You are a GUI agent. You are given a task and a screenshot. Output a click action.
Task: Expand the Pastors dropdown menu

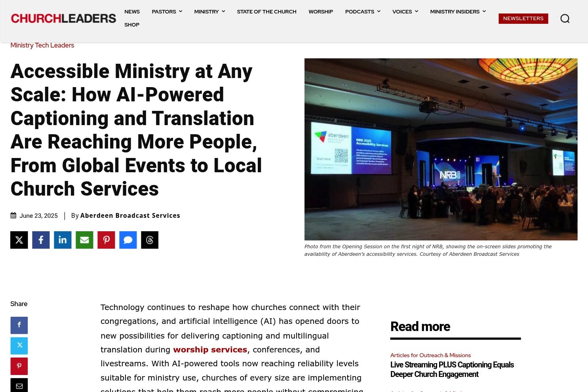[x=167, y=11]
